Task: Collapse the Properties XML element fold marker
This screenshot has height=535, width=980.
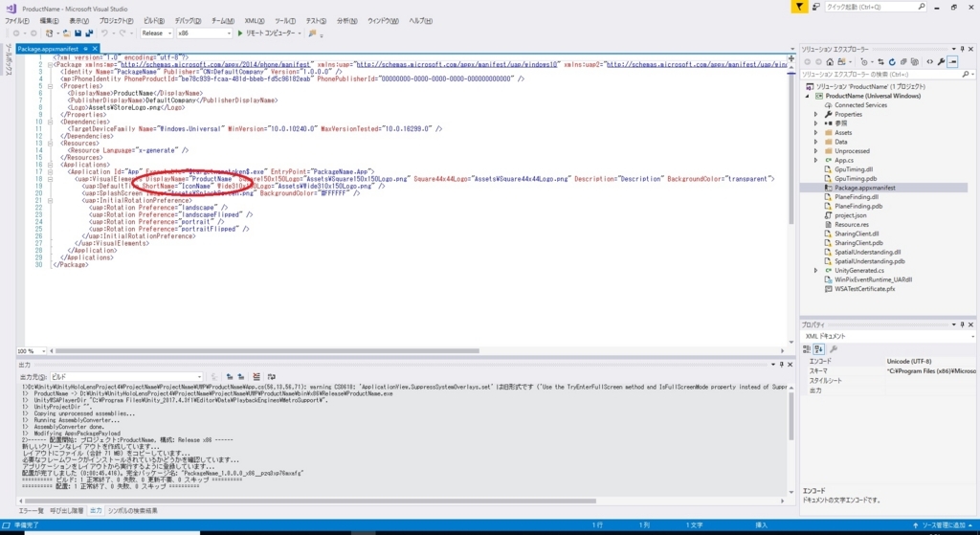Action: pos(50,86)
